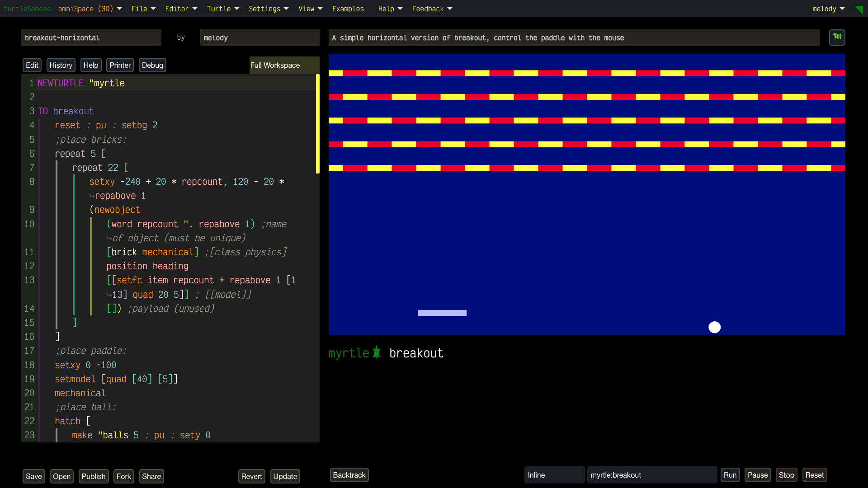
Task: Click the project name field breakout-horizontal
Action: coord(91,38)
